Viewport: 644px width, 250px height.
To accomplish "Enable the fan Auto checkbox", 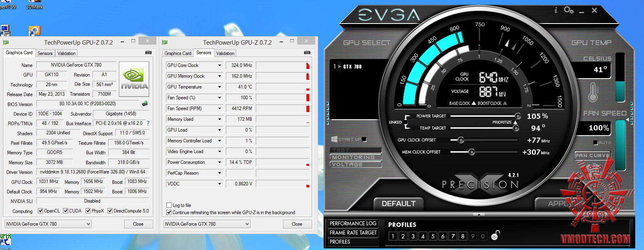I will pos(595,142).
